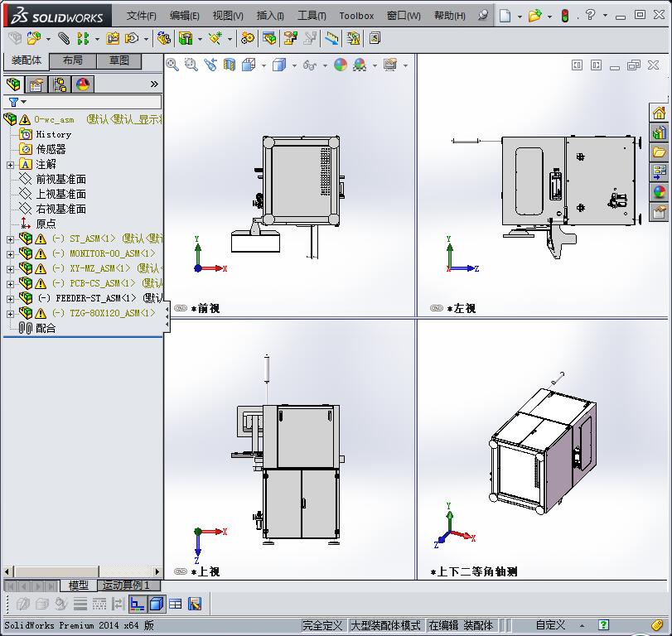The width and height of the screenshot is (672, 636).
Task: Toggle the table grid icon in bottom toolbar
Action: tap(176, 604)
